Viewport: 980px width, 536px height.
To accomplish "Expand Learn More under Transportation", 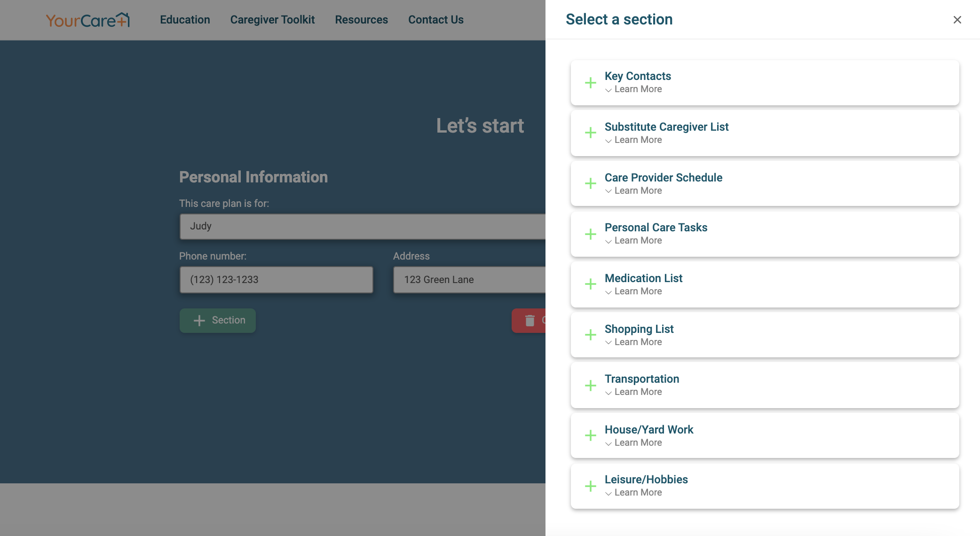I will (x=633, y=392).
